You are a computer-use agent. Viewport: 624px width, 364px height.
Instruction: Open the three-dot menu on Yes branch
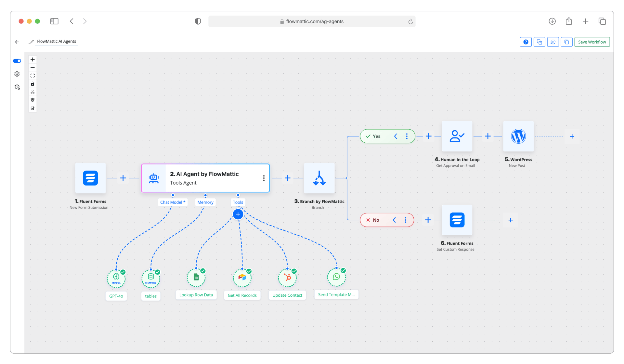click(x=407, y=136)
